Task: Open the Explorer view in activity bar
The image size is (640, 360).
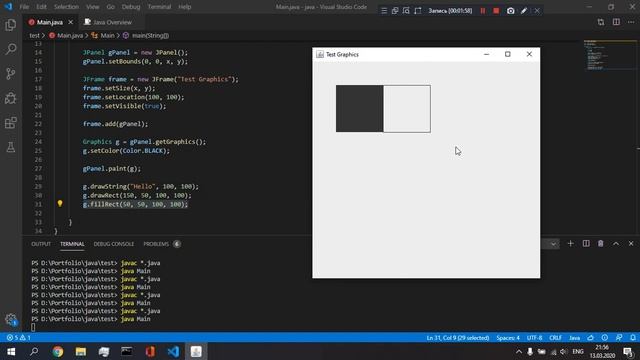Action: [x=11, y=25]
